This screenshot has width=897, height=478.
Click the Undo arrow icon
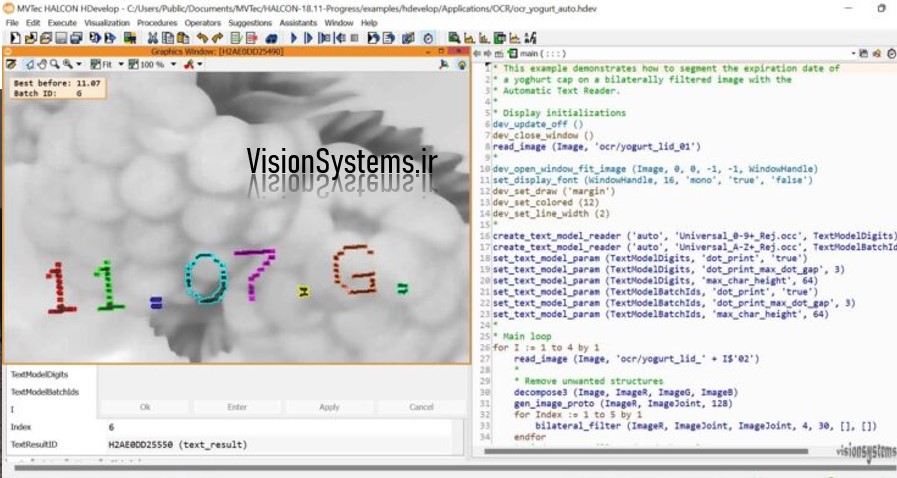tap(200, 38)
